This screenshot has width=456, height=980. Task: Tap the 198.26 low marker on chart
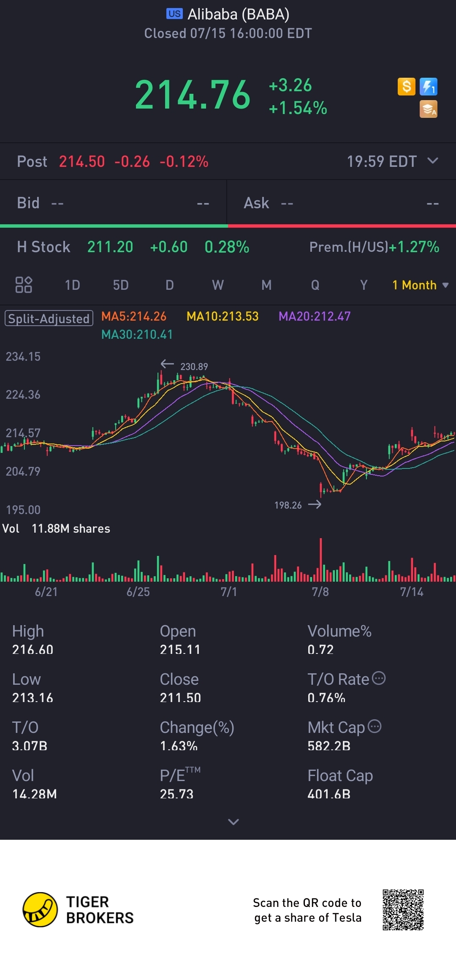pos(288,505)
